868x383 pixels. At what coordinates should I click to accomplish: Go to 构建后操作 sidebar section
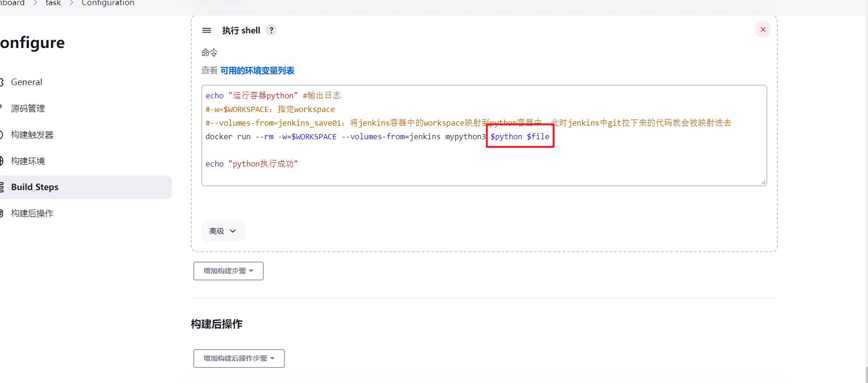(32, 214)
